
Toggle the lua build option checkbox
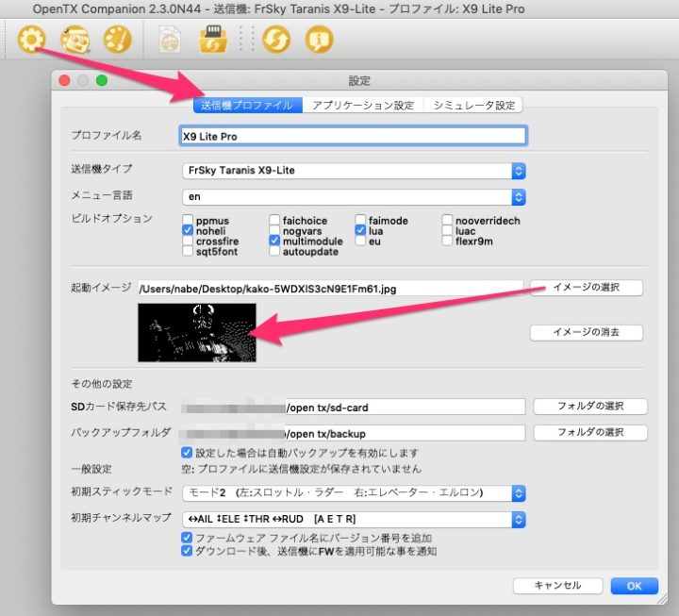[x=361, y=231]
